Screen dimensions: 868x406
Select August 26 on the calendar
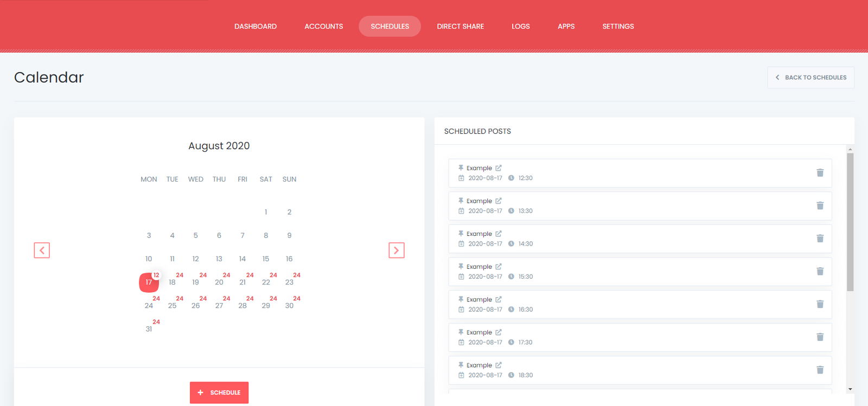[196, 306]
